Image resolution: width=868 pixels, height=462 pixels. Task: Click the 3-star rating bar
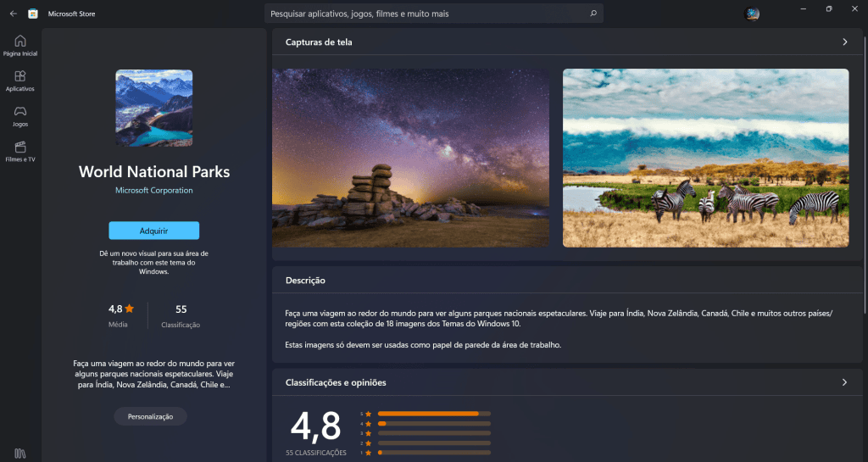coord(434,433)
